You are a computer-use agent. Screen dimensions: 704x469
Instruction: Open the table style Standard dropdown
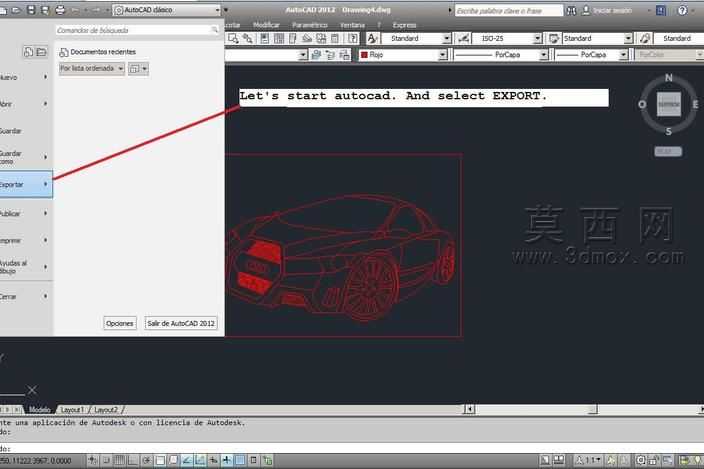point(628,39)
